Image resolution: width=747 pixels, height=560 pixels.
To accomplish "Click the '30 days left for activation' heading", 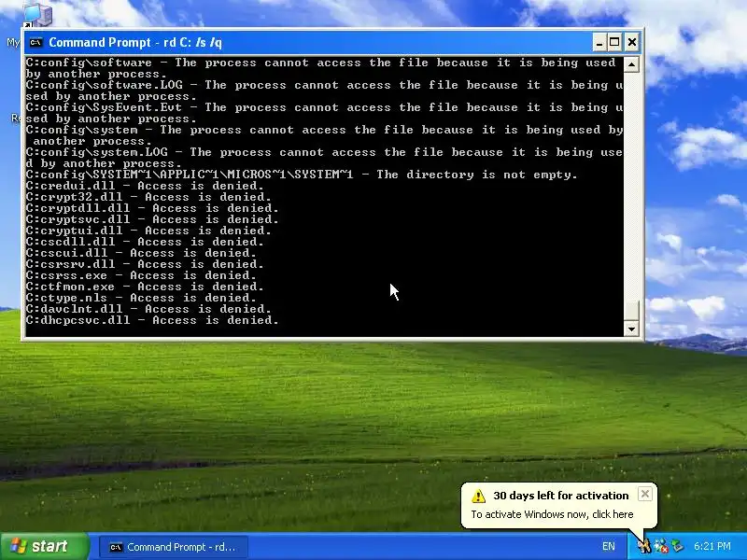I will click(x=561, y=496).
